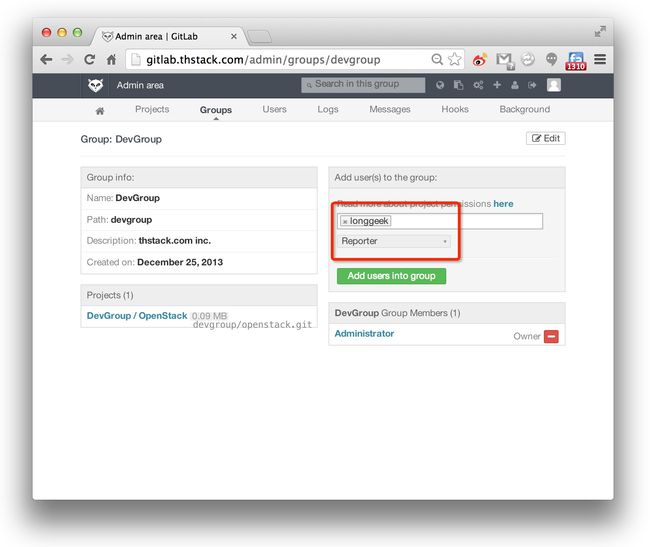
Task: Switch to the Users admin tab
Action: click(x=274, y=109)
